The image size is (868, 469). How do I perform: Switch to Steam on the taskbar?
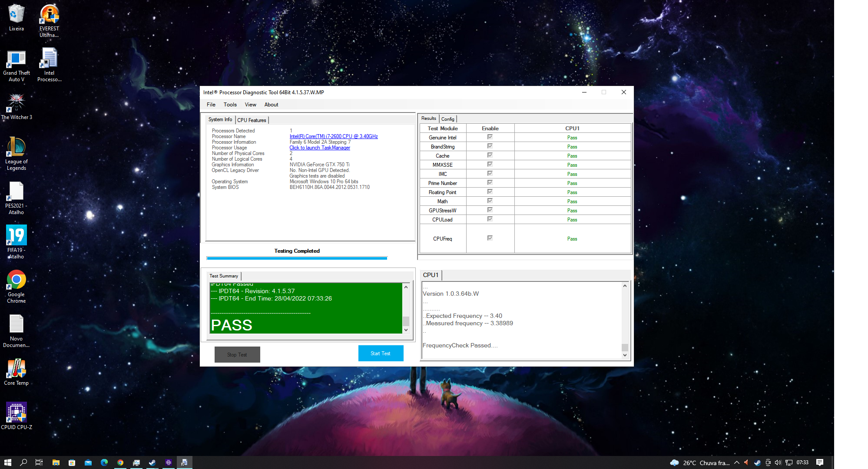click(x=152, y=462)
